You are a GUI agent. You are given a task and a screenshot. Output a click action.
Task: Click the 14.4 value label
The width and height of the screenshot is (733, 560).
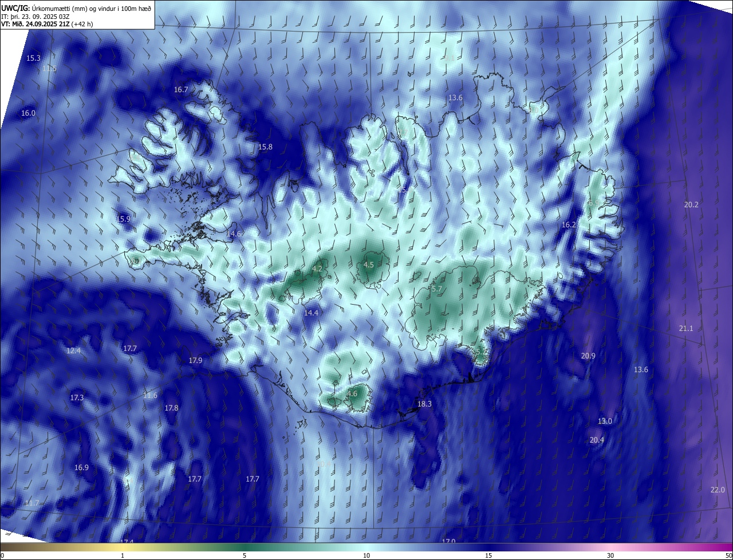tap(311, 313)
